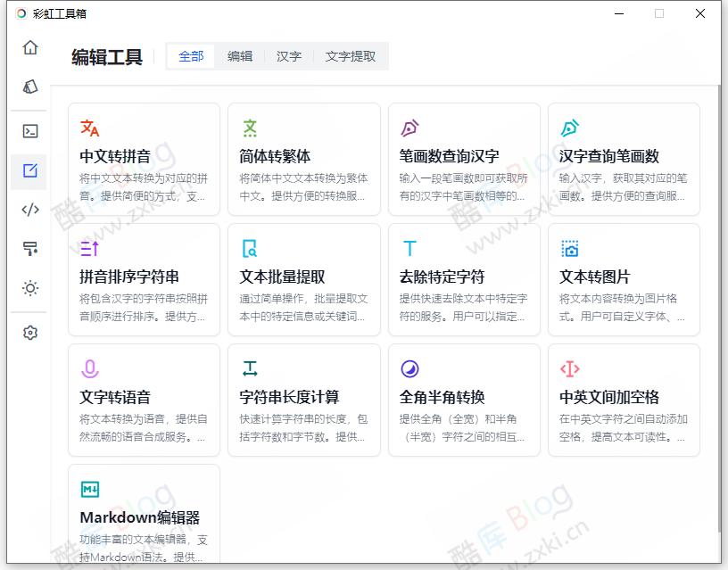728x570 pixels.
Task: Select the brightness icon in the sidebar
Action: pos(29,288)
